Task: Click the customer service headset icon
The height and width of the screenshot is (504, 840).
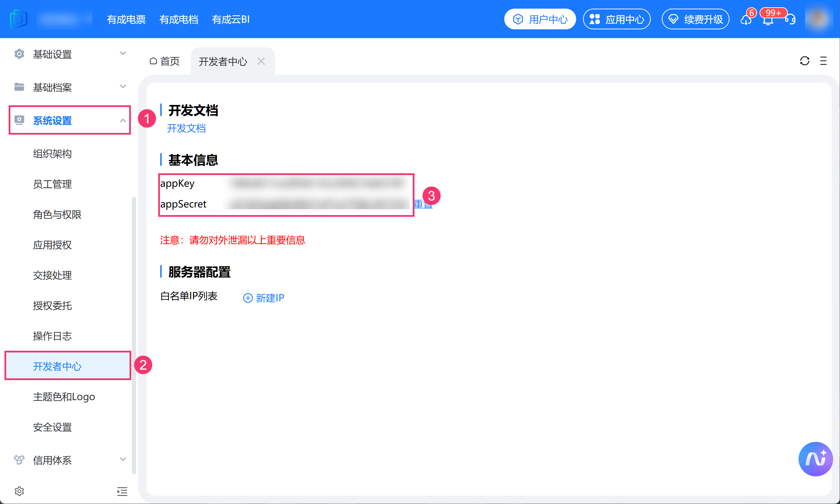Action: point(791,20)
